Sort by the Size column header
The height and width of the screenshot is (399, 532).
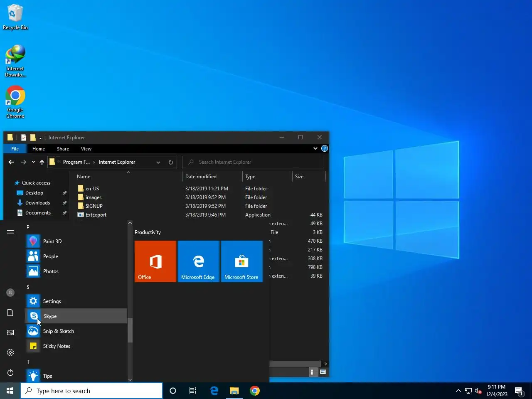[x=309, y=177]
